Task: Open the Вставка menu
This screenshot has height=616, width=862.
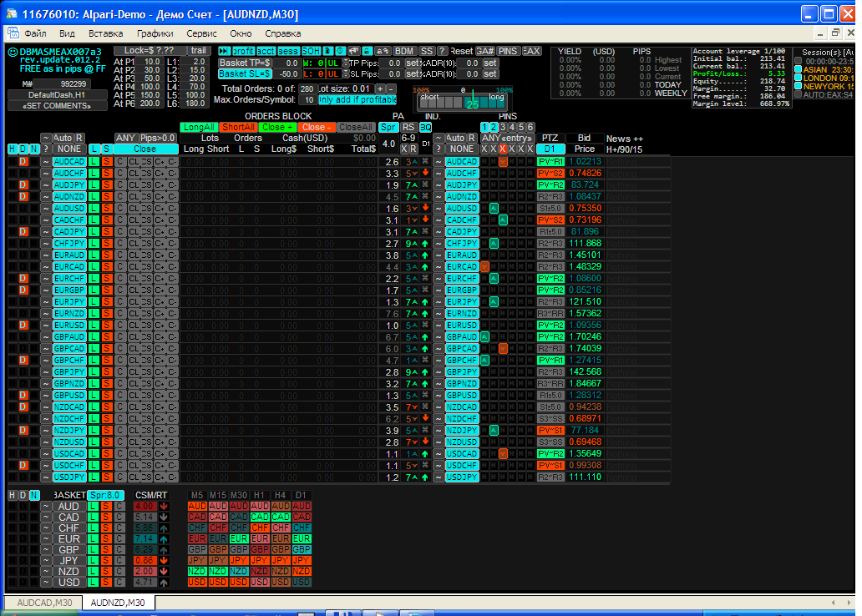Action: click(x=105, y=33)
